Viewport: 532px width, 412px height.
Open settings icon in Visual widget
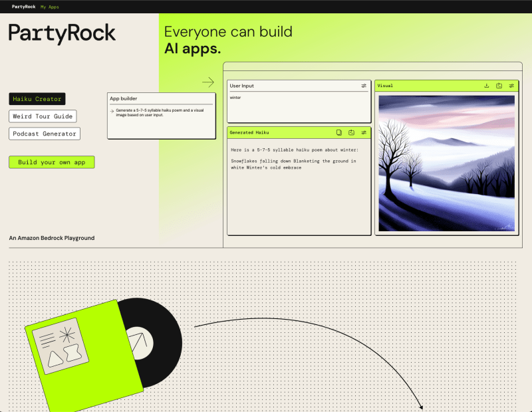511,86
